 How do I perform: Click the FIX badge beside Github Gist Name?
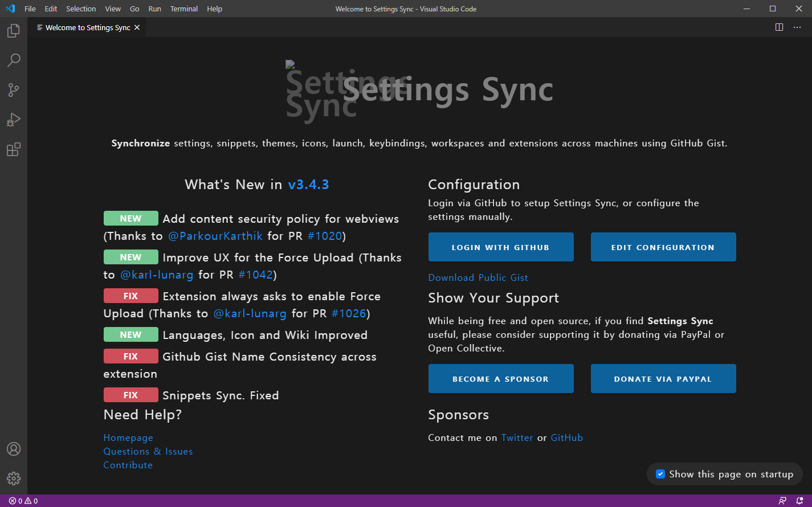click(x=131, y=356)
